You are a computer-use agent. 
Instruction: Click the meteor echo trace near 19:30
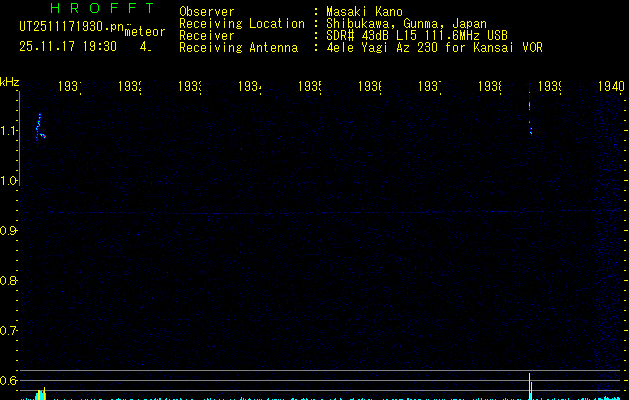(x=39, y=127)
